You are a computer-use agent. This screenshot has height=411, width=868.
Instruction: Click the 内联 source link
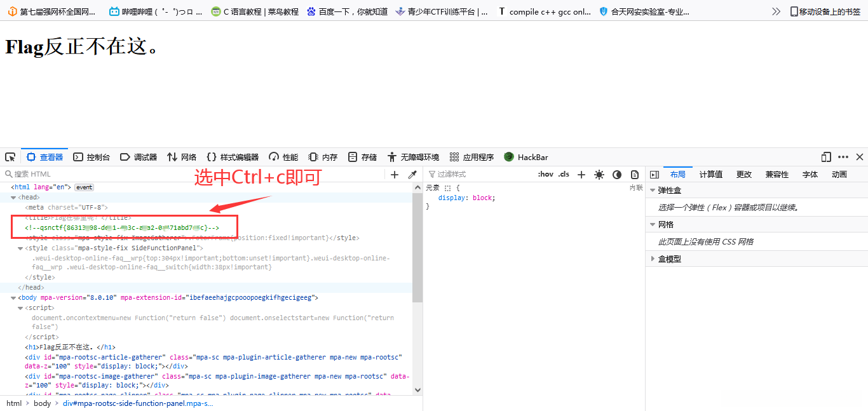coord(636,188)
